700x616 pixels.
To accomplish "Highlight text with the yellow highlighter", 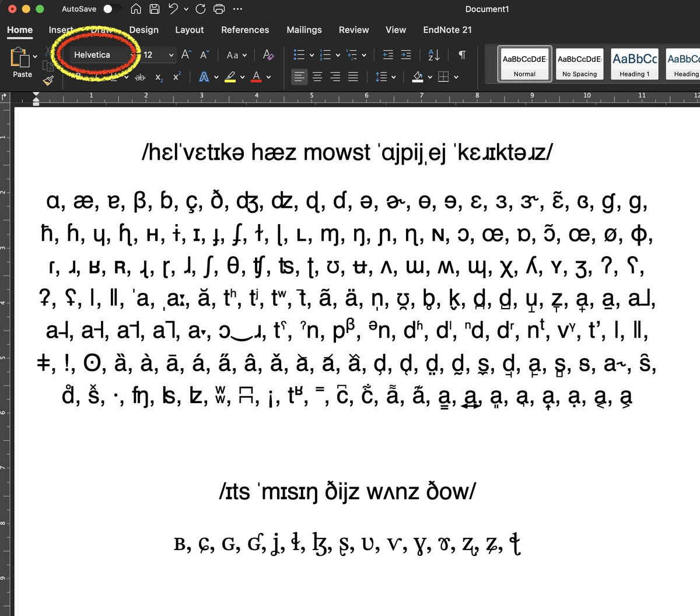I will tap(230, 77).
